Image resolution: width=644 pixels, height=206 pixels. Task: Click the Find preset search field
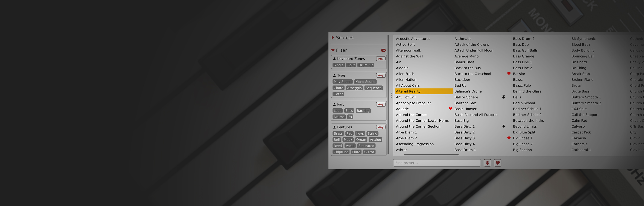(x=436, y=163)
